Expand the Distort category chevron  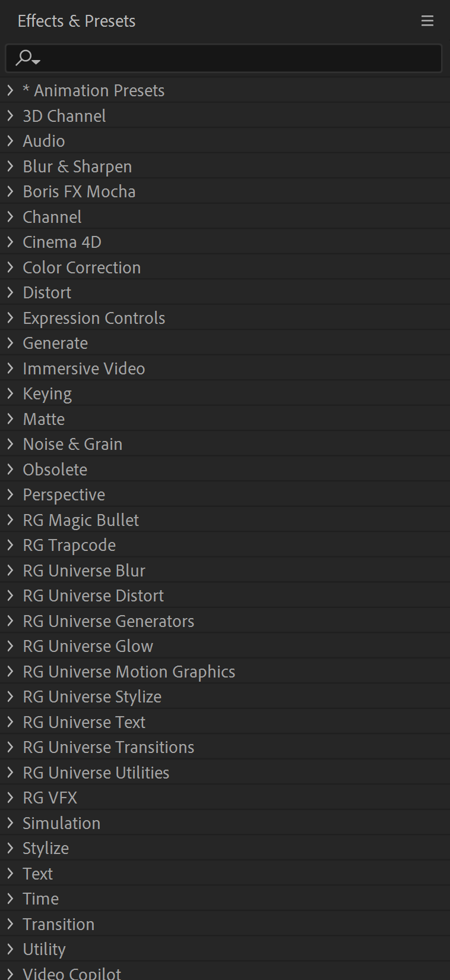coord(10,292)
